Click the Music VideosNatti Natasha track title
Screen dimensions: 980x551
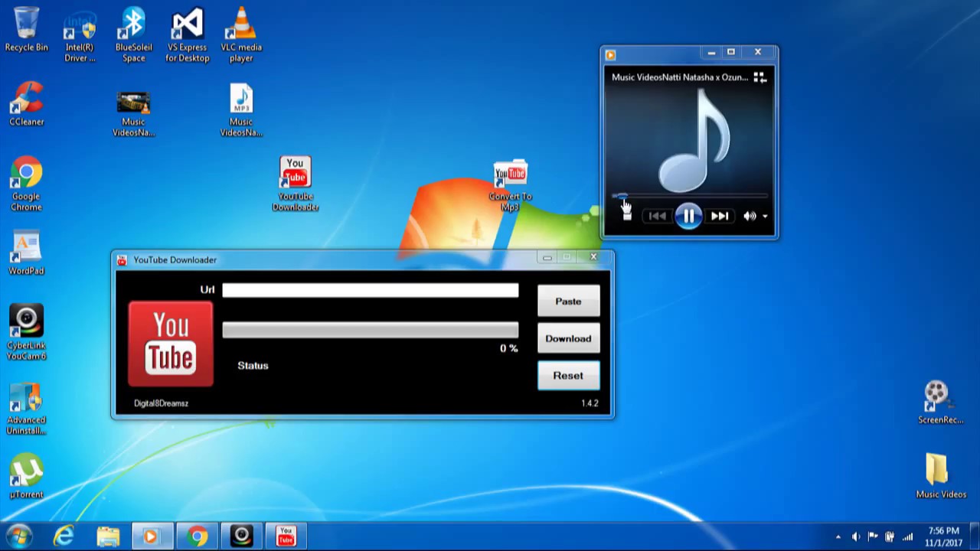680,77
